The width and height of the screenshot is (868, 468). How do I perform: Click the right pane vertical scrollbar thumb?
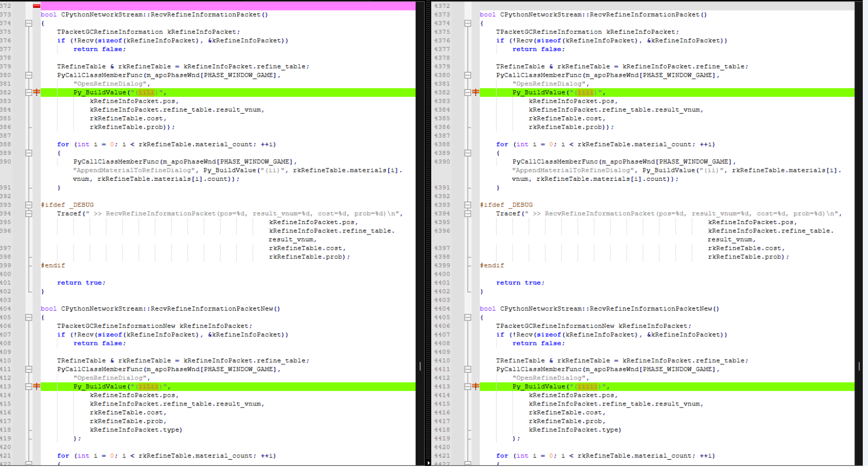pyautogui.click(x=859, y=366)
